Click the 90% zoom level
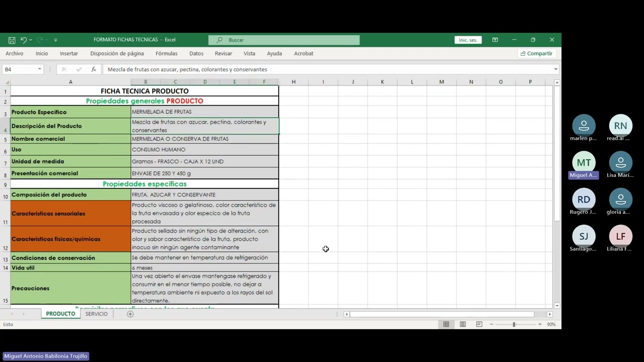This screenshot has width=644, height=362. tap(551, 324)
